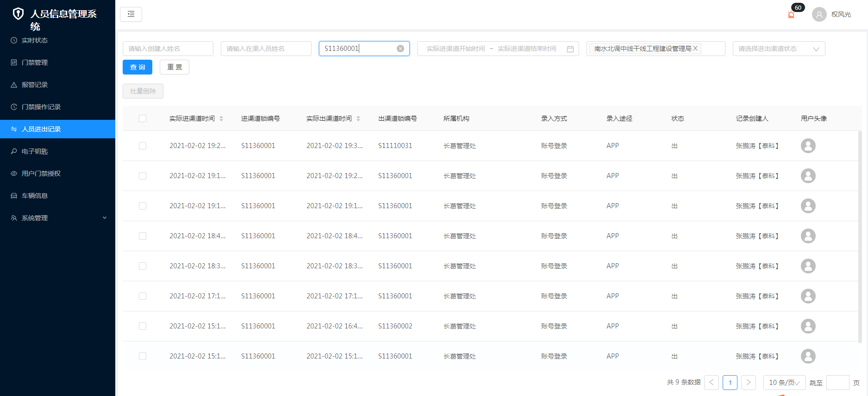This screenshot has width=868, height=396.
Task: Expand the 系统管理 menu
Action: click(x=57, y=218)
